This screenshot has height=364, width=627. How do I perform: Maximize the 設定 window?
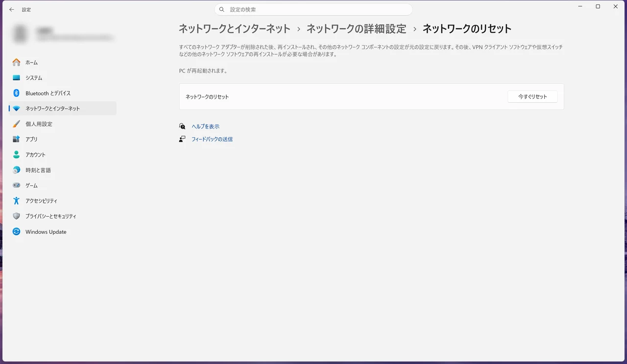(598, 7)
